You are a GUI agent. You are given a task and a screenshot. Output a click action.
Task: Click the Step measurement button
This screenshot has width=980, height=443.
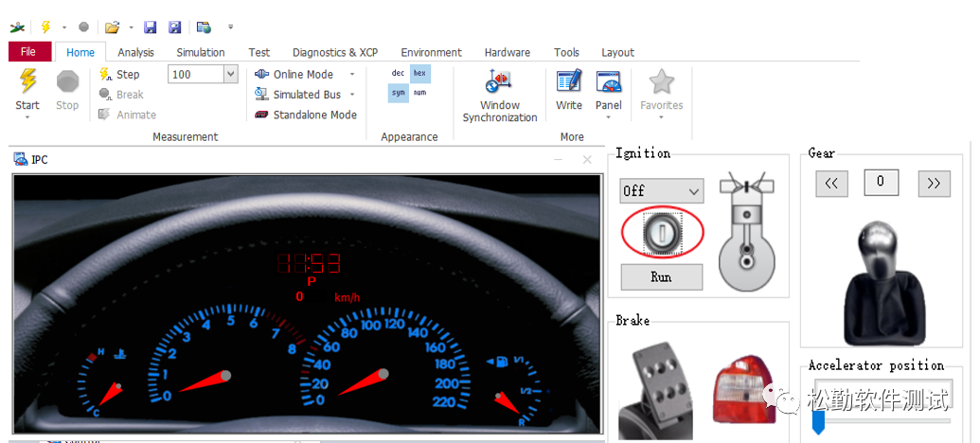(119, 75)
